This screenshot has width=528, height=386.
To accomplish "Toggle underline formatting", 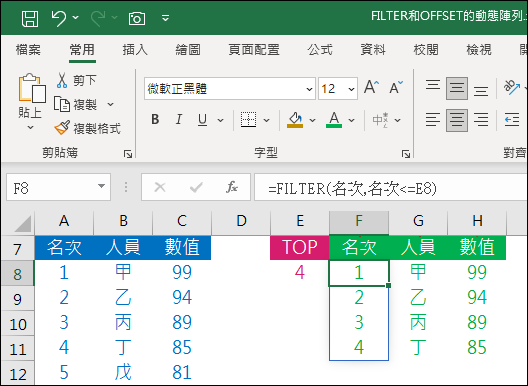I will click(202, 119).
